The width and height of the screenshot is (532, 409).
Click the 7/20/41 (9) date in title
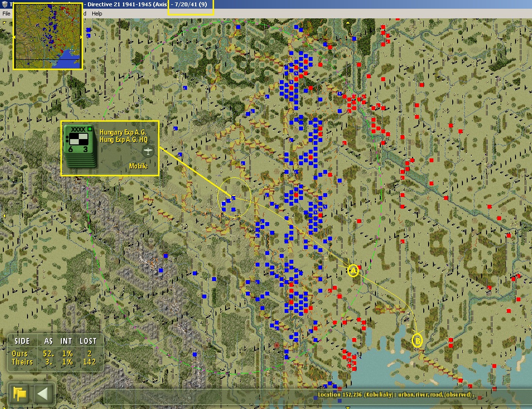[191, 4]
